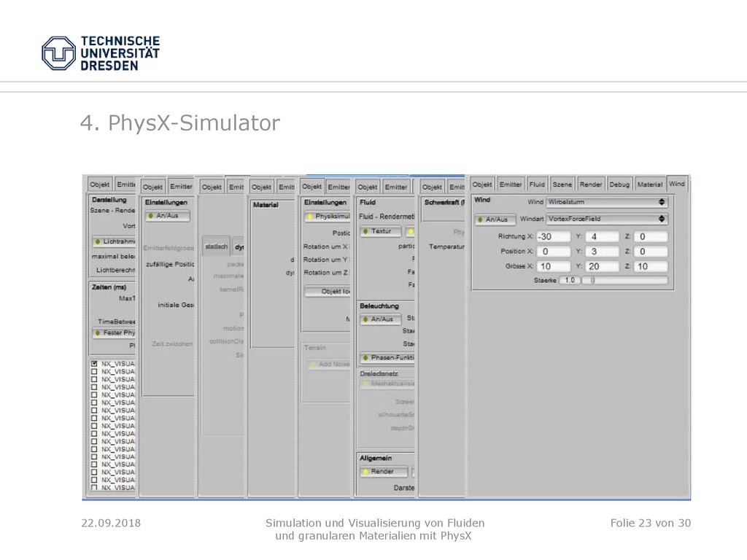Click the Beleuchtung heading
The width and height of the screenshot is (747, 560).
click(x=379, y=306)
